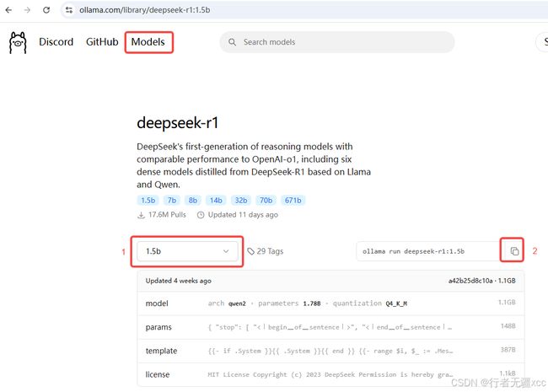Open the template file row

pos(330,351)
